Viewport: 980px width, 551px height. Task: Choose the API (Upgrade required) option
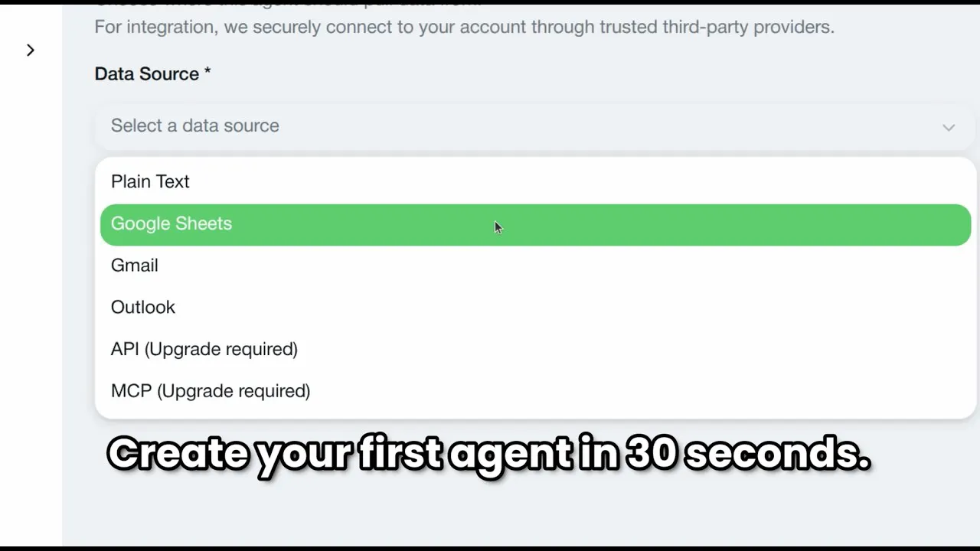(535, 350)
